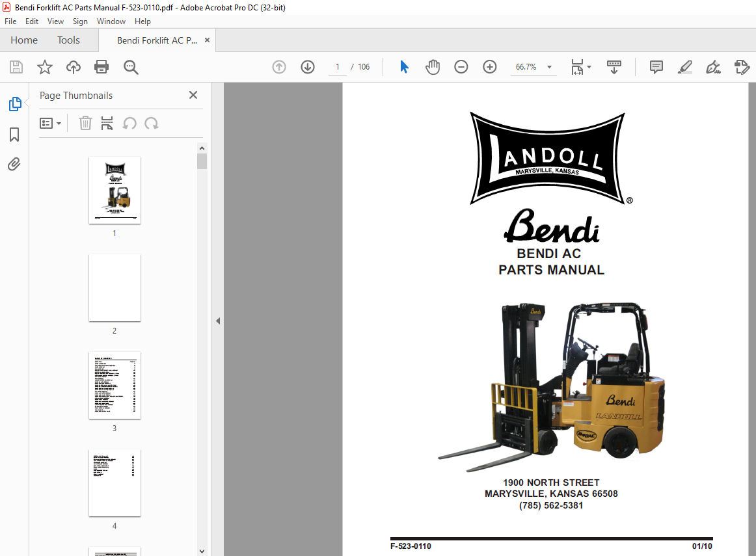Image resolution: width=756 pixels, height=556 pixels.
Task: Open the View menu
Action: 55,21
